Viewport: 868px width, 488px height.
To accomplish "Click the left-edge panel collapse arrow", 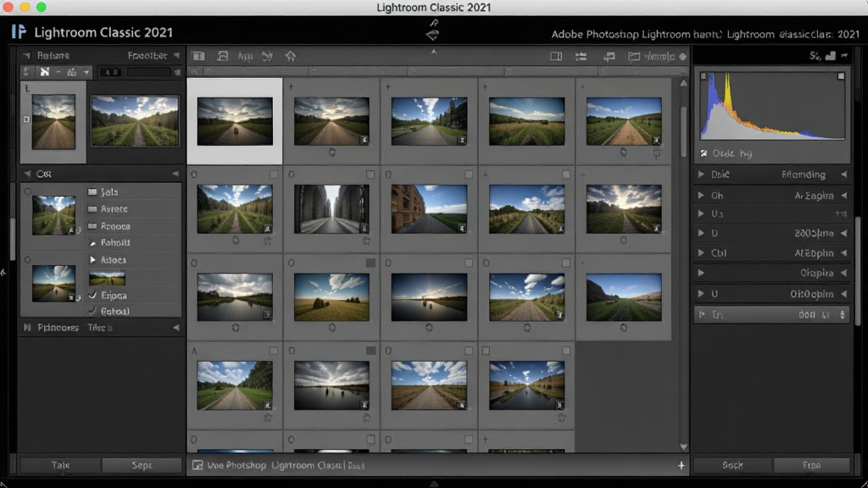I will [3, 272].
